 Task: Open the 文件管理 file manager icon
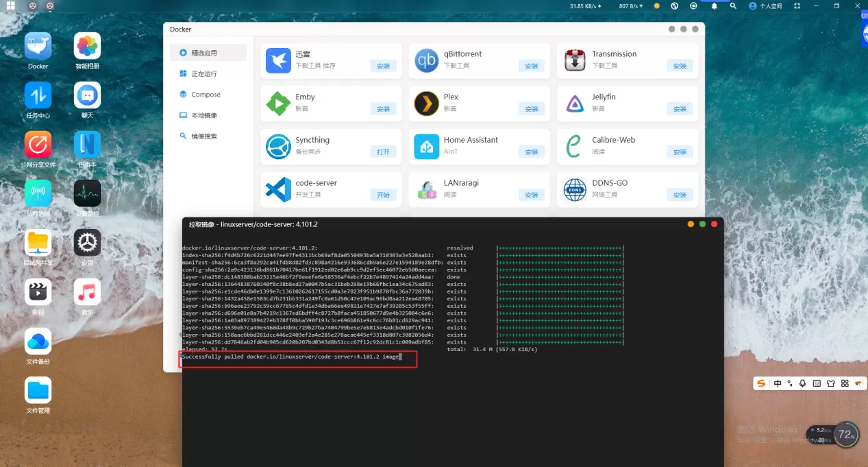point(38,390)
